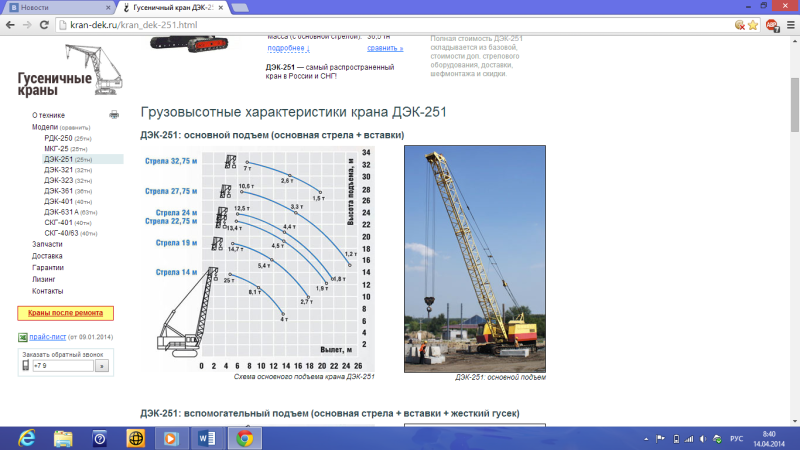Open the help question-mark taskbar app
This screenshot has width=800, height=450.
click(x=99, y=438)
